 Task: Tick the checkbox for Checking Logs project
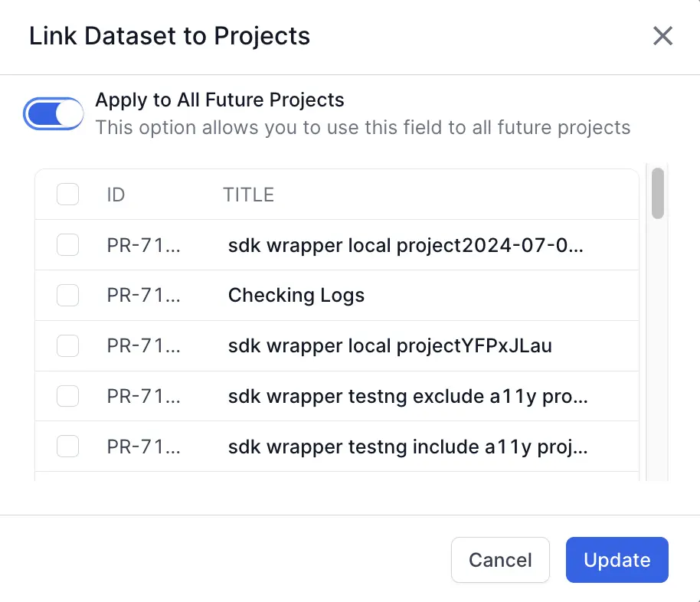pyautogui.click(x=68, y=295)
